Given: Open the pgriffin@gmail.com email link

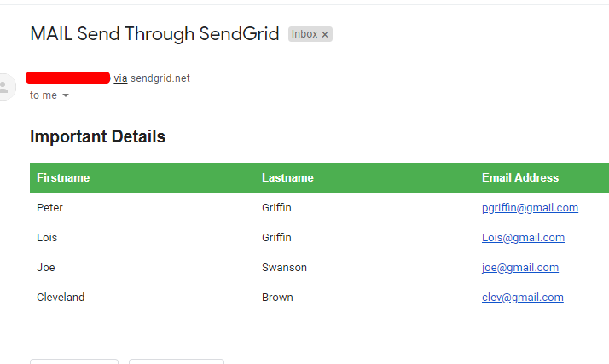Looking at the screenshot, I should (x=530, y=208).
